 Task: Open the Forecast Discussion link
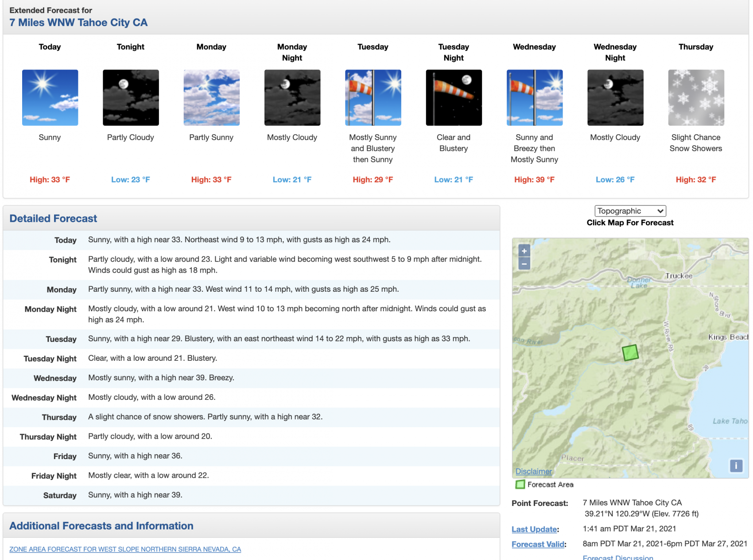[x=618, y=557]
